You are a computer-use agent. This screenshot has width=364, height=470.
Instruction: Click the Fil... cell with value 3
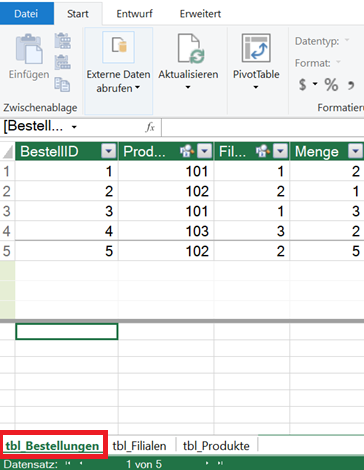click(252, 231)
